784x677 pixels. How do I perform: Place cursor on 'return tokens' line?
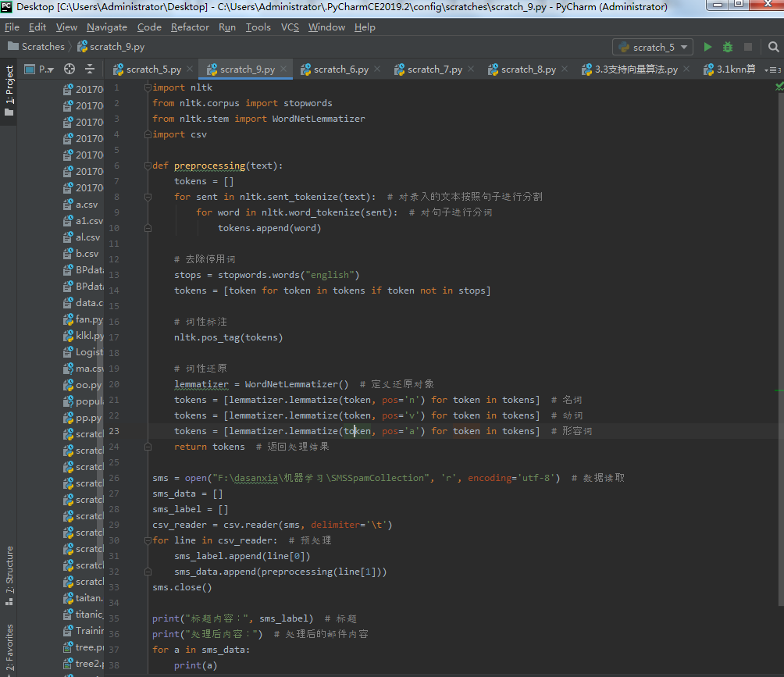tap(209, 447)
